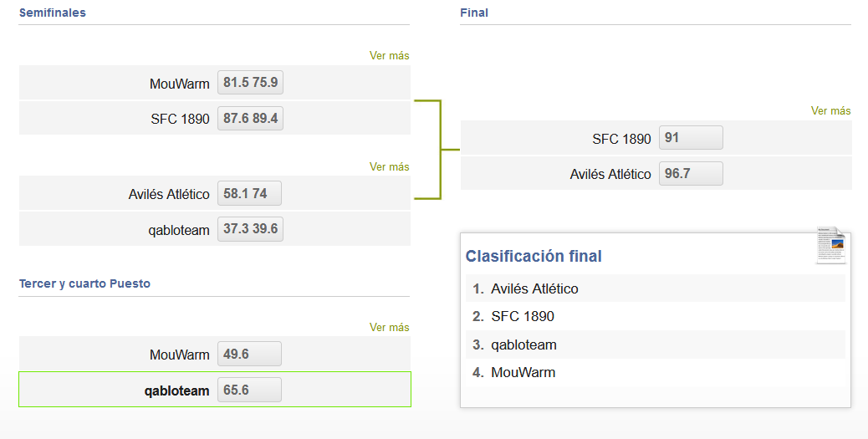Select MouWarm score box 81.5 75.9
Viewport: 868px width, 439px height.
(250, 83)
